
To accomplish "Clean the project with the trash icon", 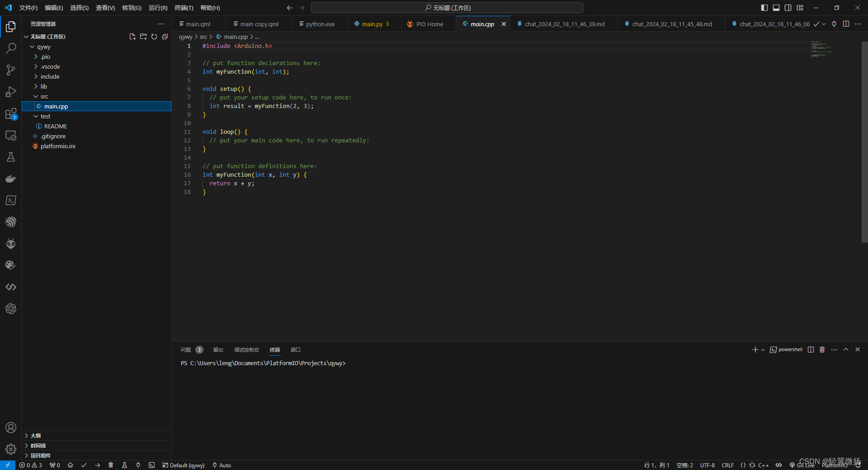I will pyautogui.click(x=111, y=465).
